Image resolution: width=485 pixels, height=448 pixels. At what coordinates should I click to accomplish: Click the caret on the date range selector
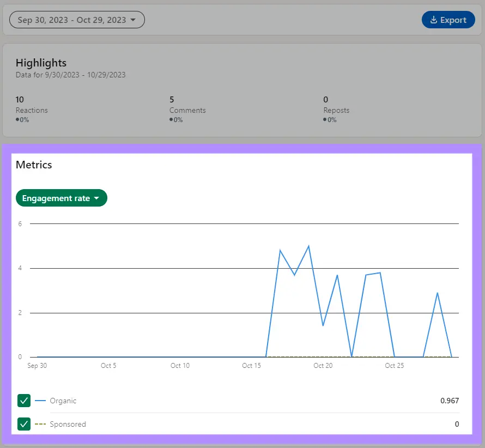[x=133, y=20]
